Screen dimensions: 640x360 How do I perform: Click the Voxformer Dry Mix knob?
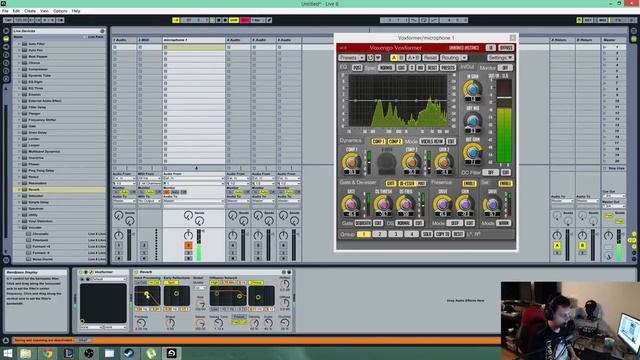[473, 120]
